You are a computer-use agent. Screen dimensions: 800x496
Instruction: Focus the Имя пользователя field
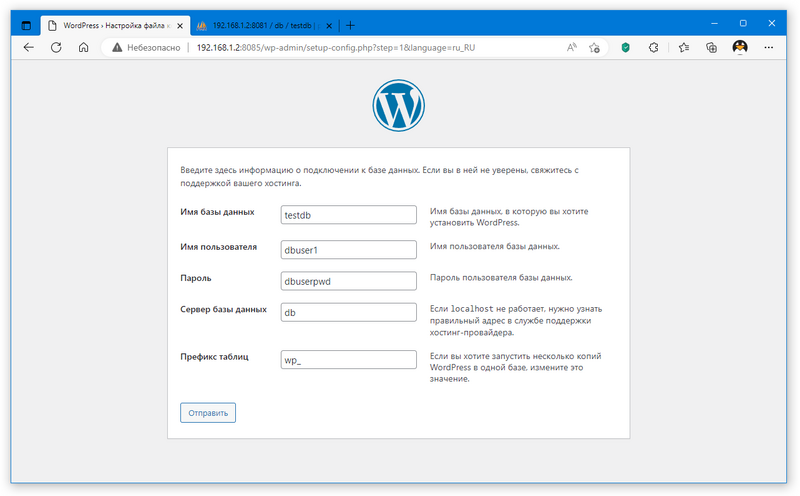tap(348, 250)
